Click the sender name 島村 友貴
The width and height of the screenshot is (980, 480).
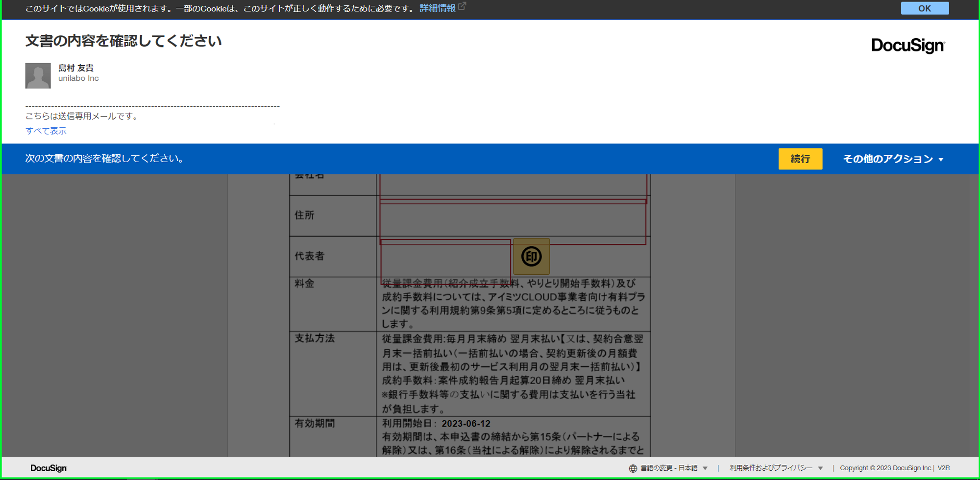pyautogui.click(x=76, y=68)
